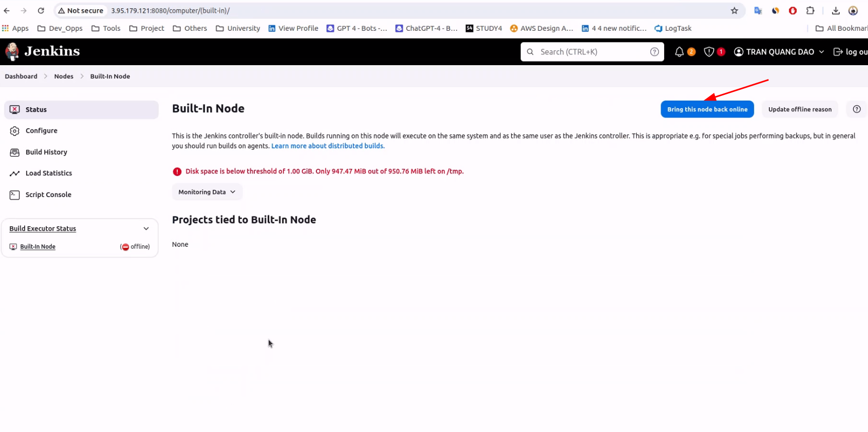Open the Built-In Node executor link
Viewport: 868px width, 432px height.
(37, 247)
